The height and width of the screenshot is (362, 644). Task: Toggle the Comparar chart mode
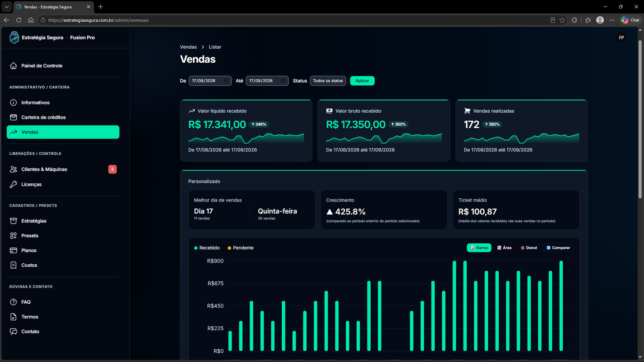pyautogui.click(x=558, y=248)
